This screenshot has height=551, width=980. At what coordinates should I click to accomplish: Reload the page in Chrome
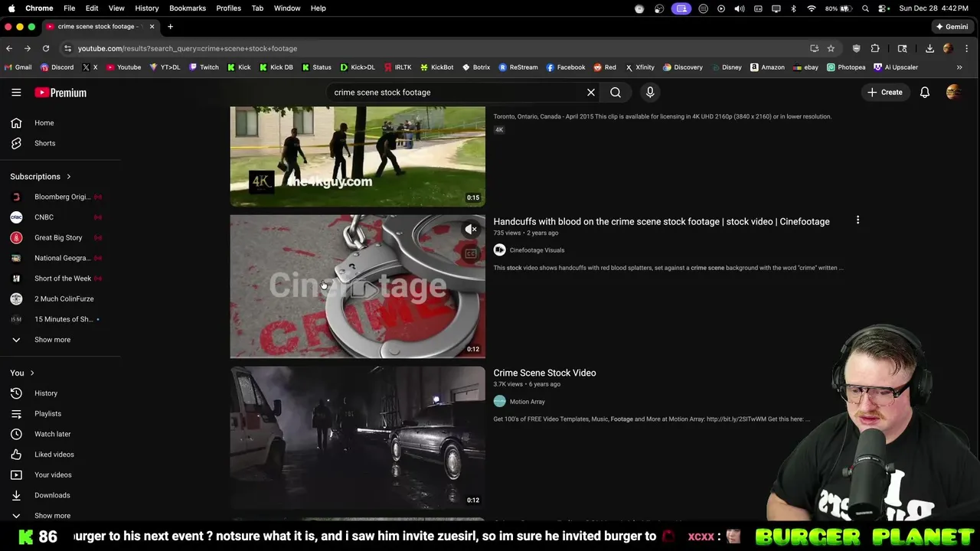click(x=46, y=48)
